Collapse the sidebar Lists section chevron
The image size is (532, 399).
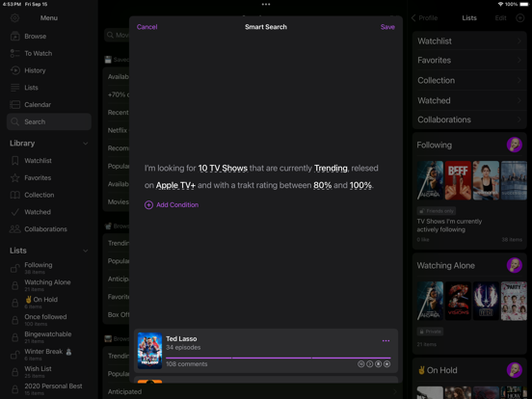coord(86,251)
